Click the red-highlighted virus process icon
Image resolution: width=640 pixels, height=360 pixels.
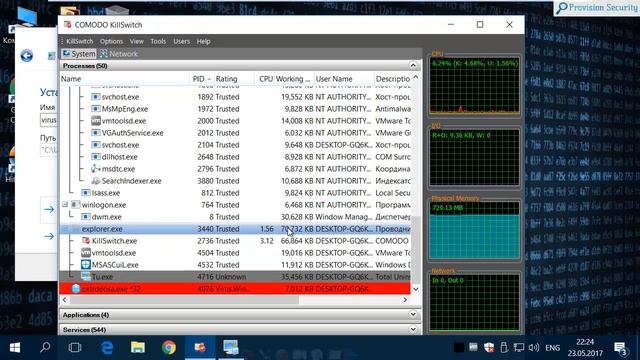click(x=76, y=289)
